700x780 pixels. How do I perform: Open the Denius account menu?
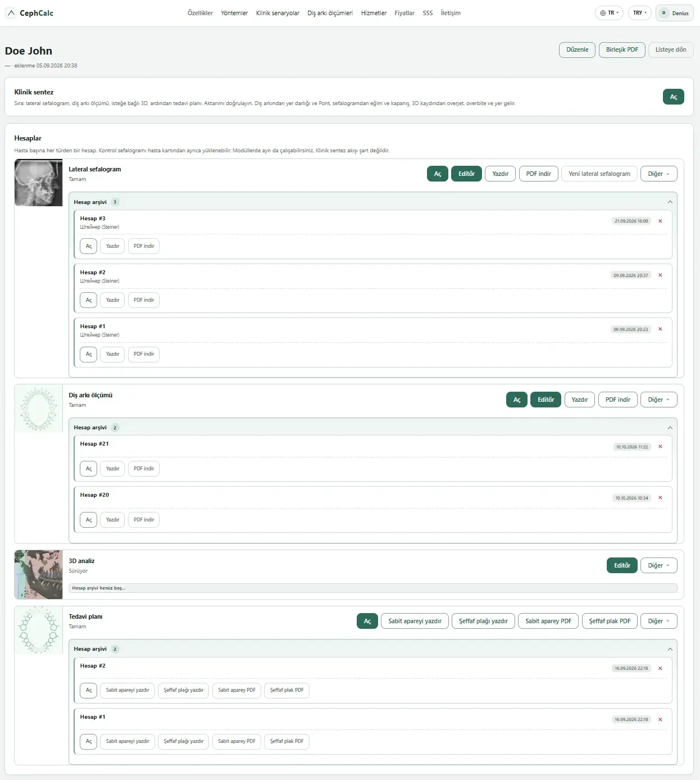coord(675,13)
